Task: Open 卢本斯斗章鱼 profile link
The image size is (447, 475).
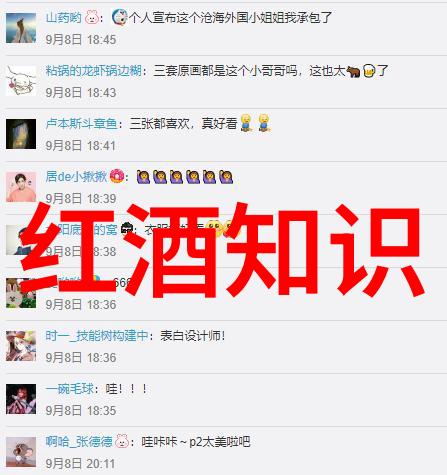Action: coord(82,124)
